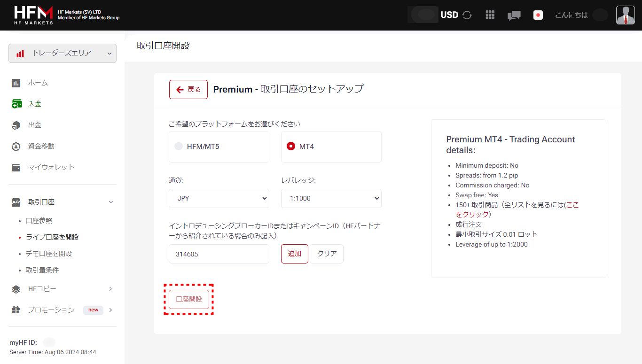Click the withdrawal icon beside 出金
The height and width of the screenshot is (364, 642).
click(x=16, y=125)
